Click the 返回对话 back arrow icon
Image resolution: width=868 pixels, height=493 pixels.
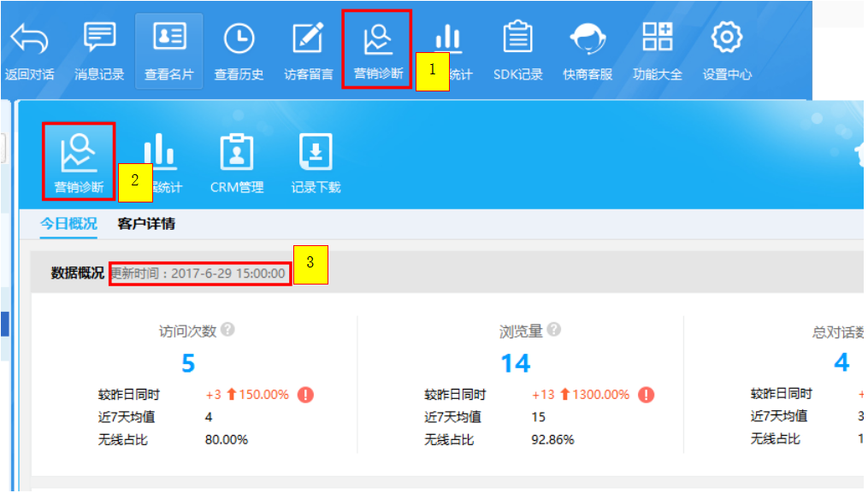coord(29,39)
